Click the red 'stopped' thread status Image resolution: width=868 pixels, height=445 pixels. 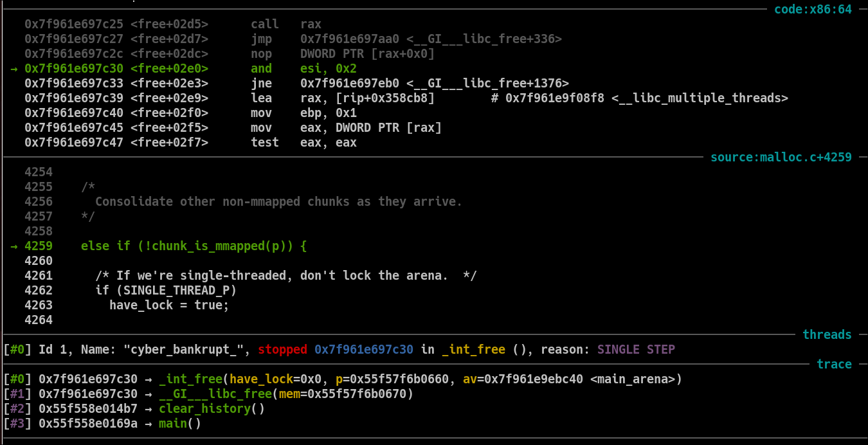(282, 350)
